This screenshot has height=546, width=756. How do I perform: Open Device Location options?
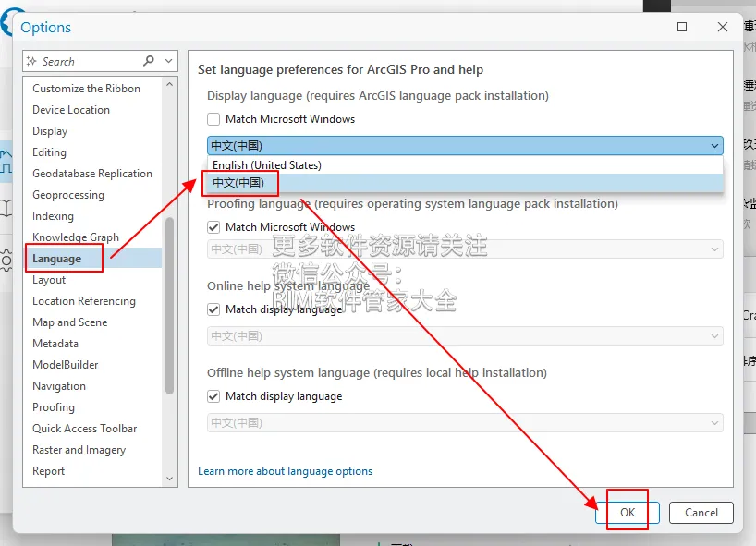[71, 110]
